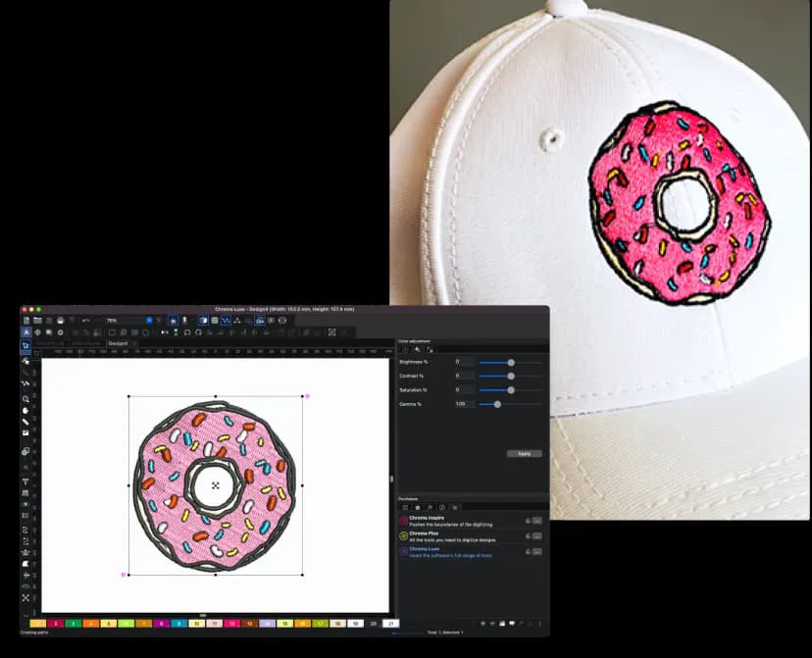Pick color swatch 17 olive green in palette
Screen dimensions: 812x658
pyautogui.click(x=320, y=624)
